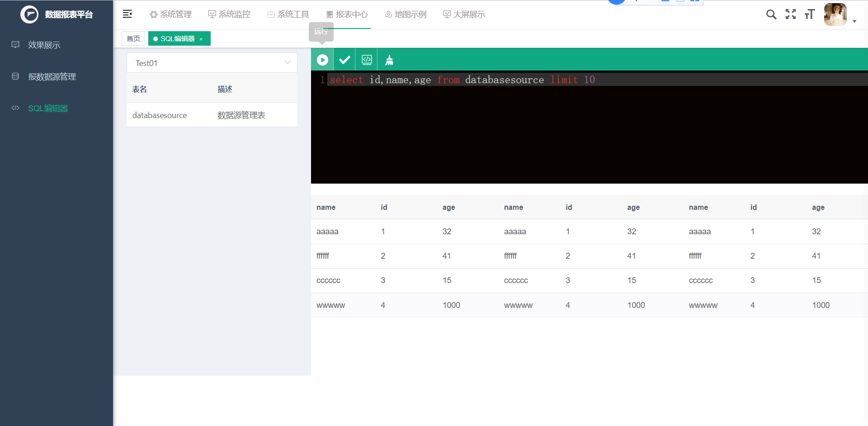Close the SQL编辑器 tab
This screenshot has width=868, height=426.
(201, 39)
